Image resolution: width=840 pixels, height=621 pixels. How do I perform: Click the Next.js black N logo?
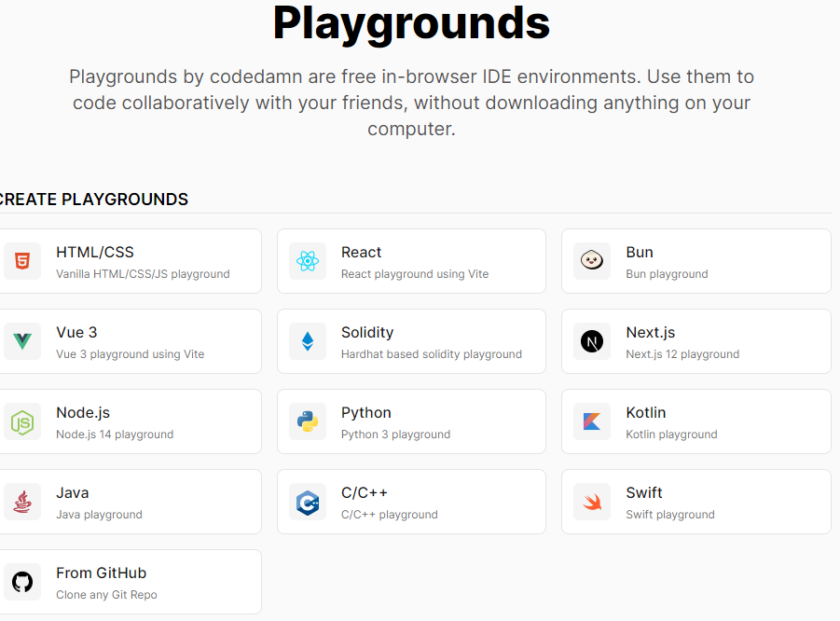[592, 341]
